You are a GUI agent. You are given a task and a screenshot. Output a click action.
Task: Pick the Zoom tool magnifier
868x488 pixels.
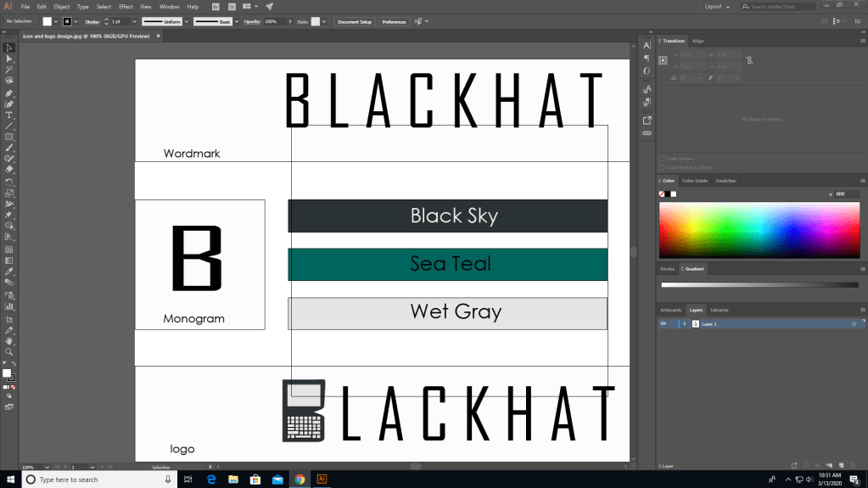9,351
